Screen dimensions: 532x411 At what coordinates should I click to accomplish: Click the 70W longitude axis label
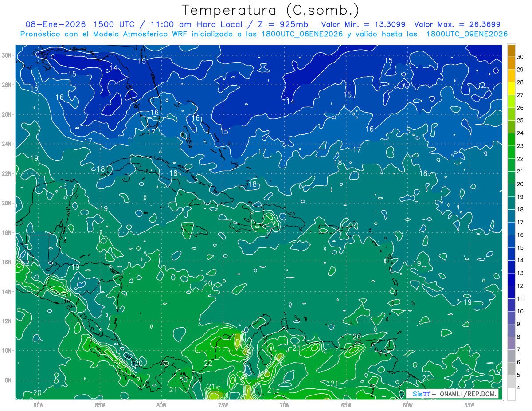point(285,405)
